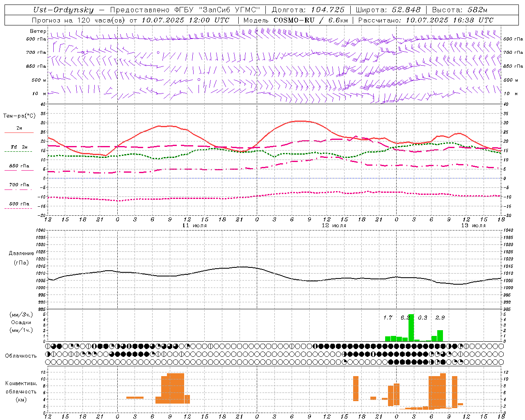The height and width of the screenshot is (420, 525).
Task: Click the precipitation total value 6.2
Action: (405, 318)
